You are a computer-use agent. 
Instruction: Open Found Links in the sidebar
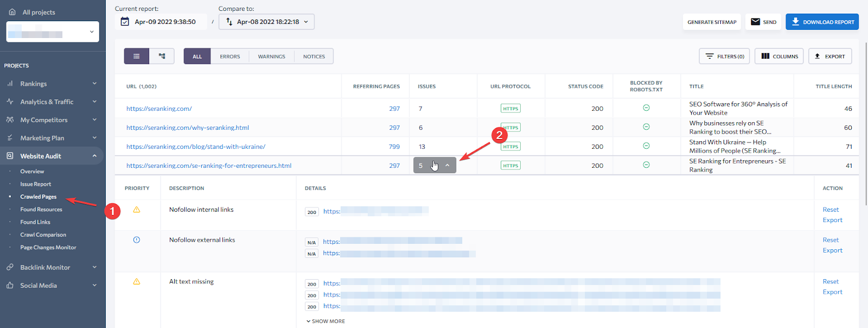35,222
